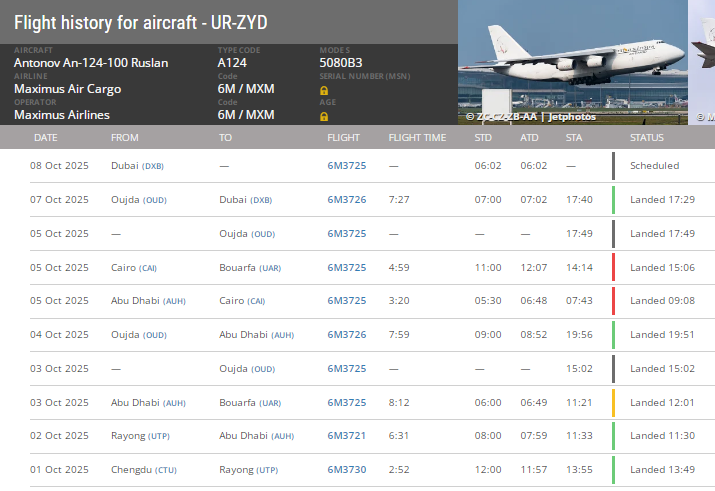Click the DXB code in 08 Oct row

tap(153, 166)
